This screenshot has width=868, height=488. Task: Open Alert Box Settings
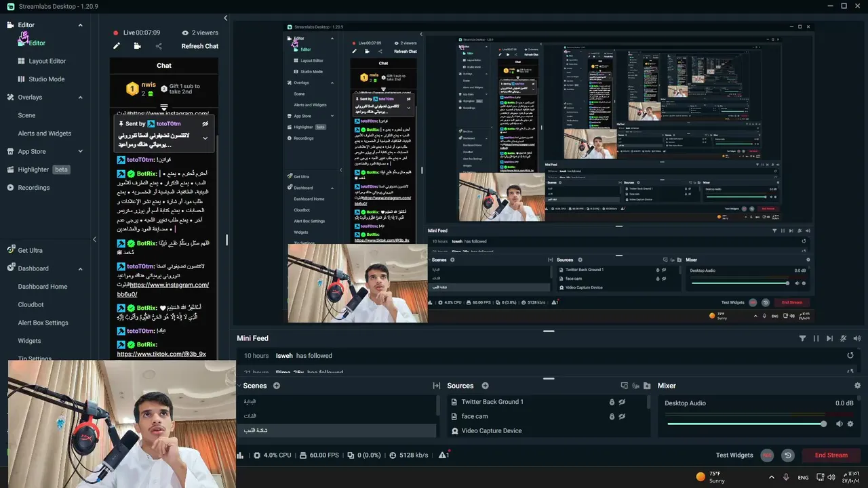coord(43,323)
